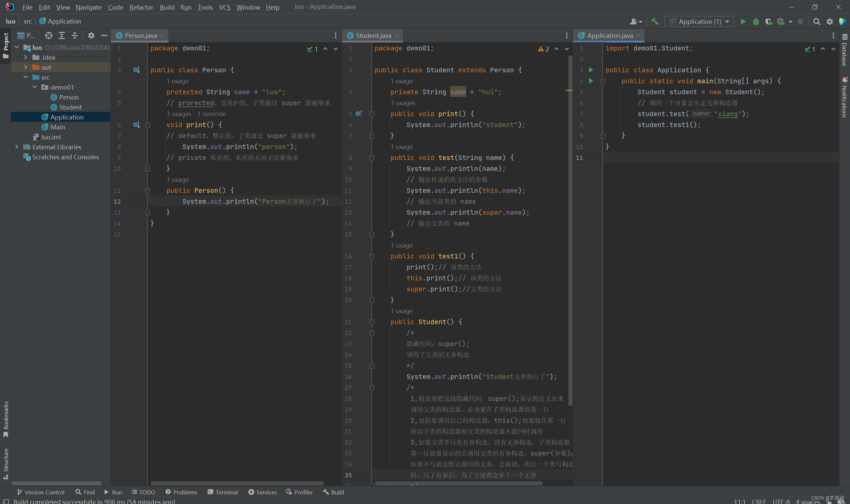The height and width of the screenshot is (504, 850).
Task: Click the green Run Application button
Action: (x=743, y=21)
